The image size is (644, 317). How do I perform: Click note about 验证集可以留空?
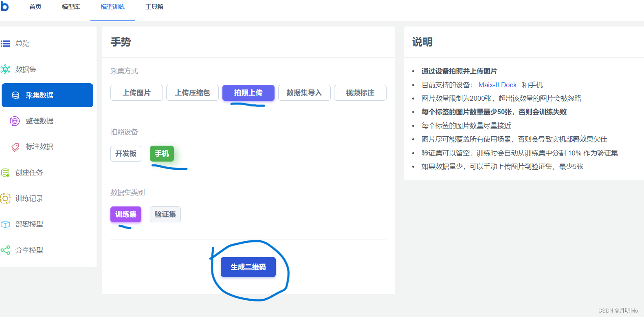519,153
